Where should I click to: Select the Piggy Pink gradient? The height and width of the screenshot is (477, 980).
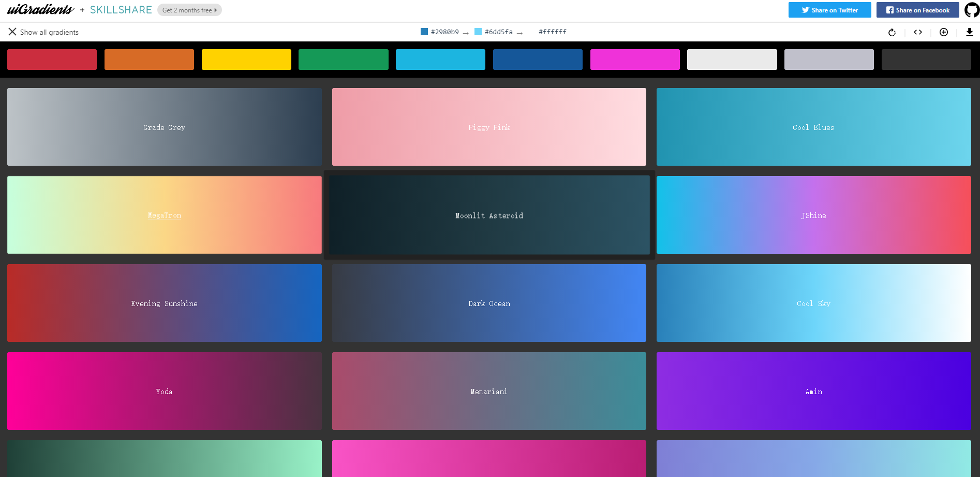tap(489, 127)
